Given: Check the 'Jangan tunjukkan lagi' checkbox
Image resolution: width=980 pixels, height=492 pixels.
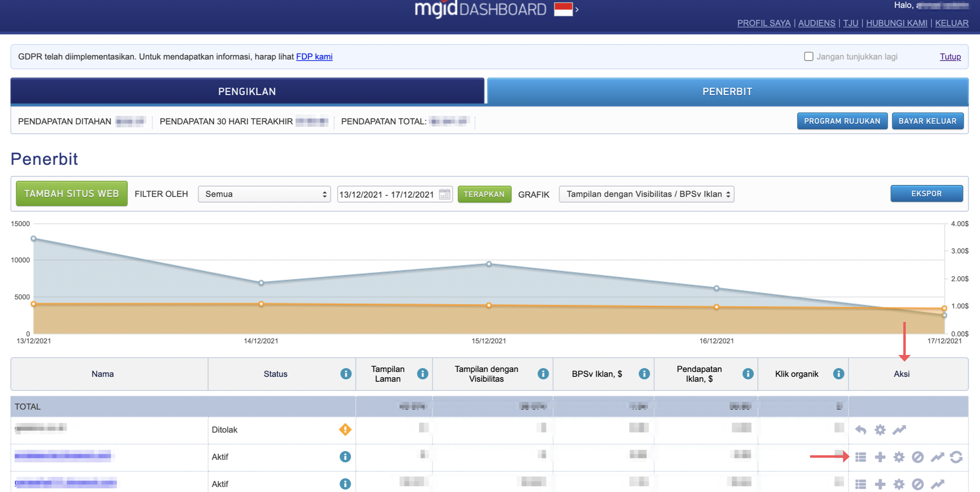Looking at the screenshot, I should (x=808, y=57).
